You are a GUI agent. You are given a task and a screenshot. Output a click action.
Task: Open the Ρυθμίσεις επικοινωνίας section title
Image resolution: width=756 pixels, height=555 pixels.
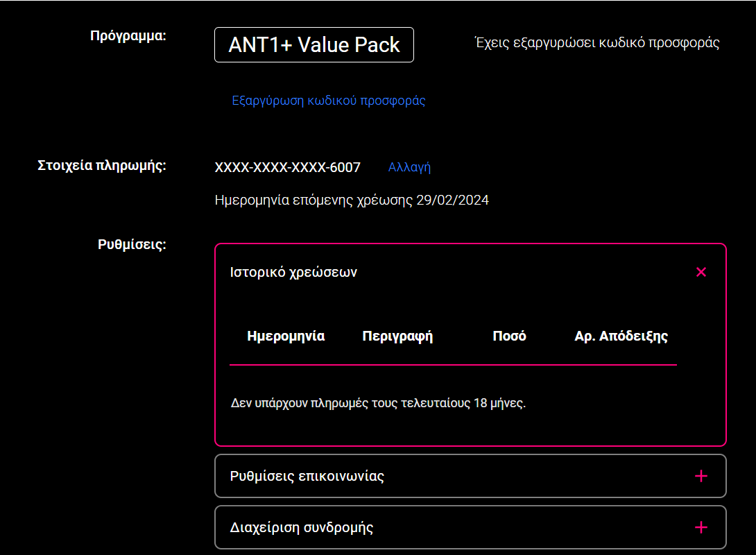307,476
